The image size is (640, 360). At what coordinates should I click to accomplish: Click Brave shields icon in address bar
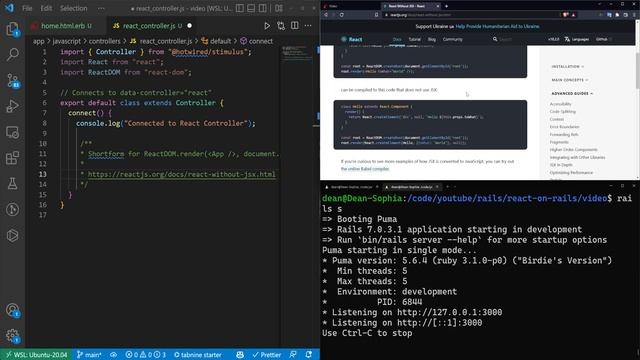(565, 15)
